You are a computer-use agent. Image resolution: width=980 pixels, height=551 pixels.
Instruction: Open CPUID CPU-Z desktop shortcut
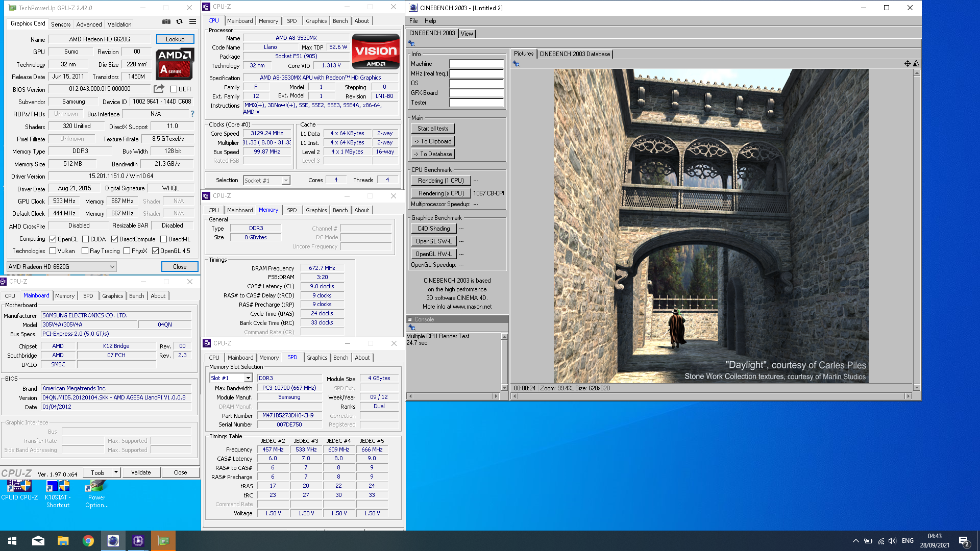19,491
